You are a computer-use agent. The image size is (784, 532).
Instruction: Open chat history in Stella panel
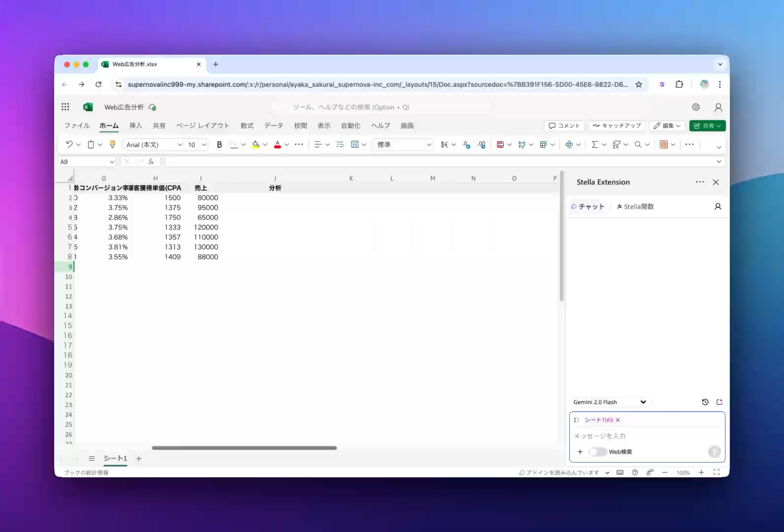(705, 402)
